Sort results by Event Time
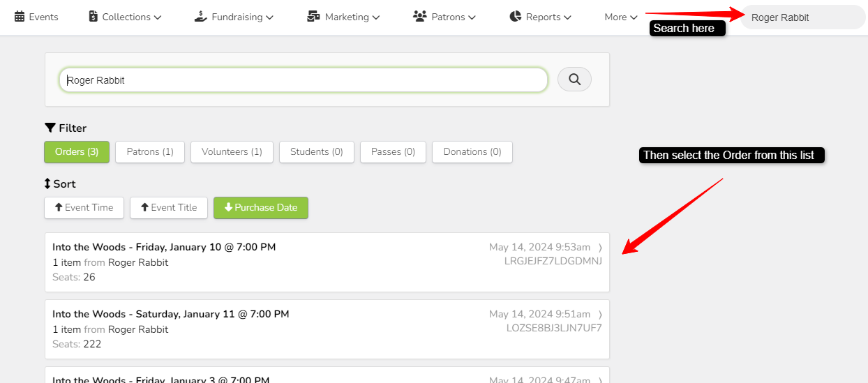The height and width of the screenshot is (383, 868). 84,208
